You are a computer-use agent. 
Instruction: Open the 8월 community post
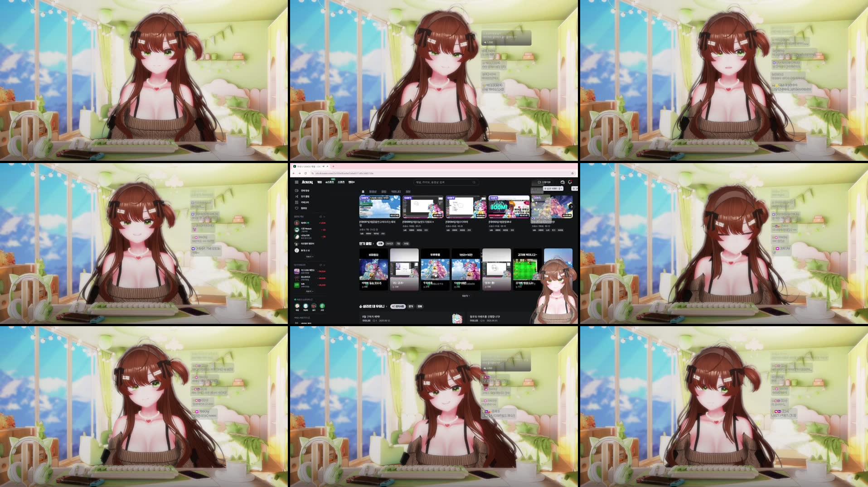411,318
